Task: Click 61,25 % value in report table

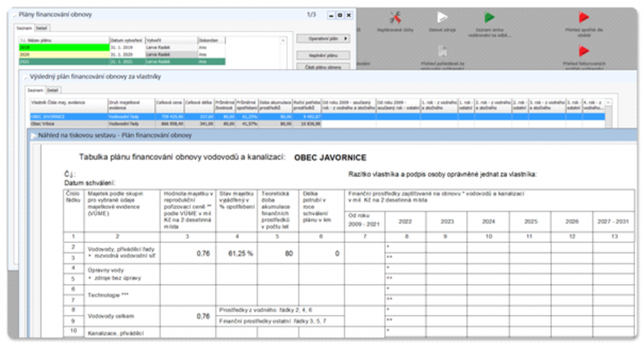Action: (241, 254)
